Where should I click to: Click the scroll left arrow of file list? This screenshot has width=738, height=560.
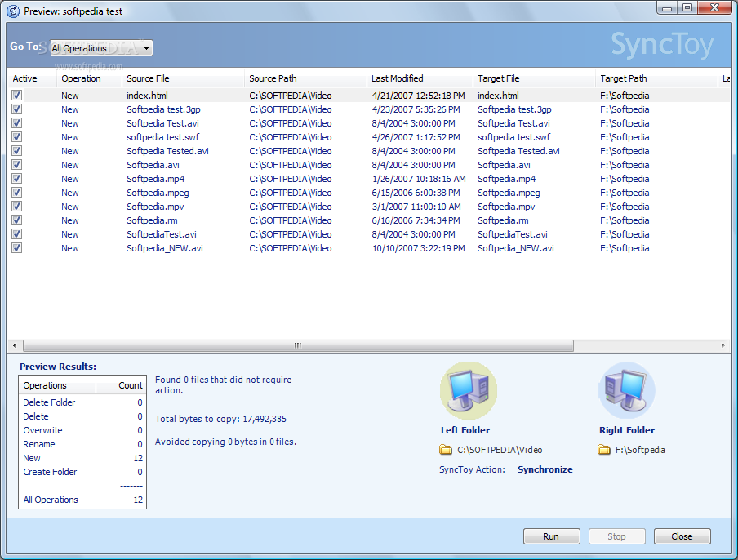(x=15, y=346)
